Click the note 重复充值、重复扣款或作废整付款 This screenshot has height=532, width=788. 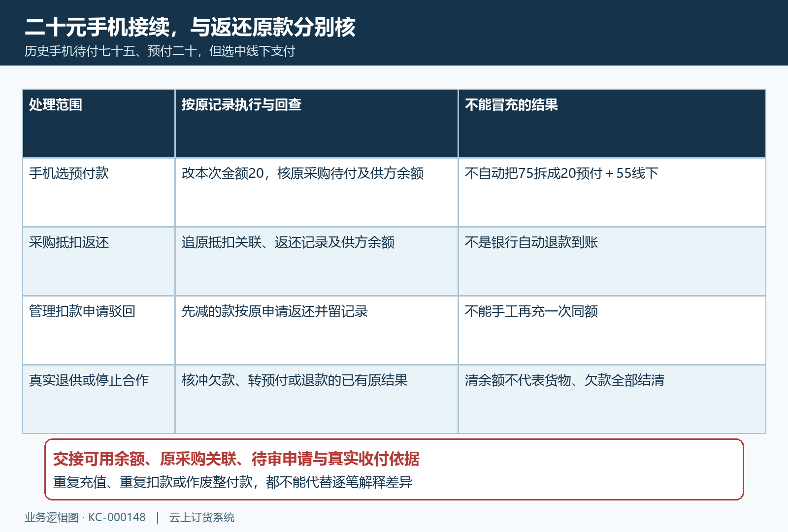pos(153,482)
